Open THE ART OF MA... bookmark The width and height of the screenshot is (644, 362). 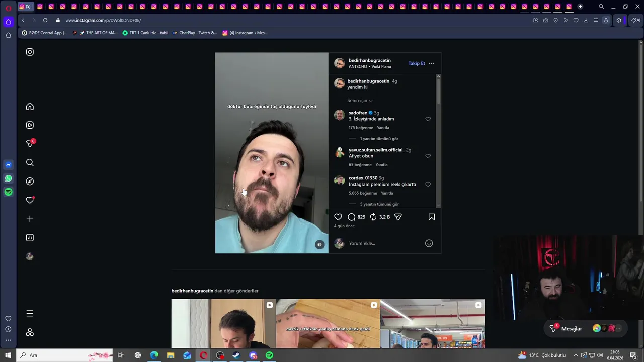tap(95, 33)
